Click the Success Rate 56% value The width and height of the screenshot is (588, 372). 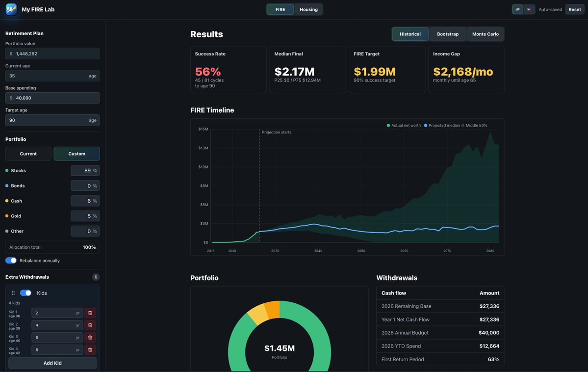(x=208, y=71)
